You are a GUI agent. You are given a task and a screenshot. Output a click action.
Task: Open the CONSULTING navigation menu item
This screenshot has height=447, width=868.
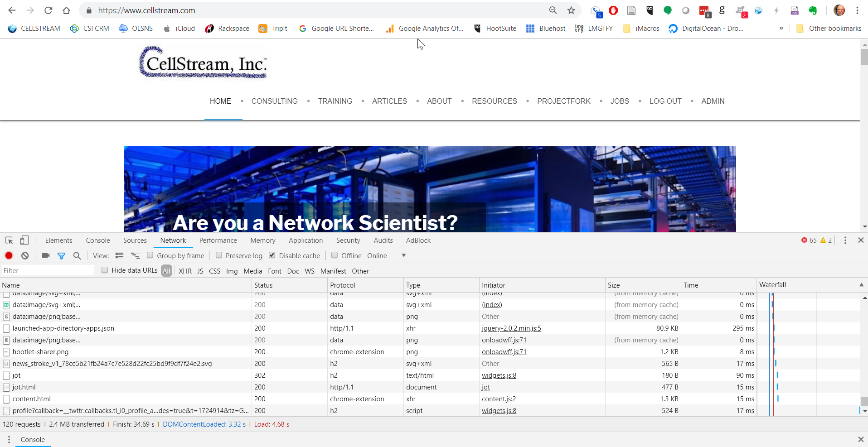(x=274, y=101)
